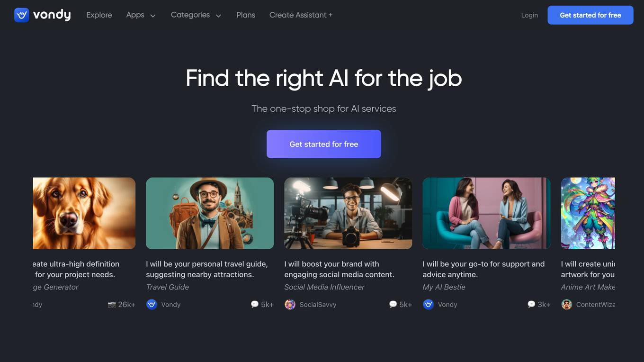Open the Plans page

(246, 15)
